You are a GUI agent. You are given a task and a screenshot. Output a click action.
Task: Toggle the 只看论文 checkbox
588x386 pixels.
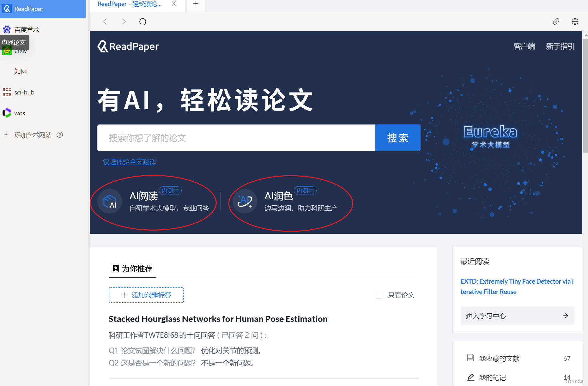click(x=379, y=295)
